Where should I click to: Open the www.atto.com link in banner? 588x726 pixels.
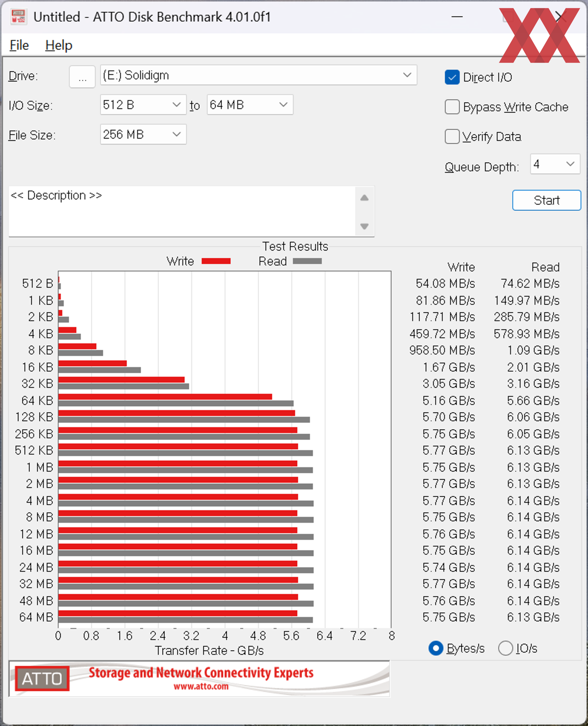pos(201,687)
